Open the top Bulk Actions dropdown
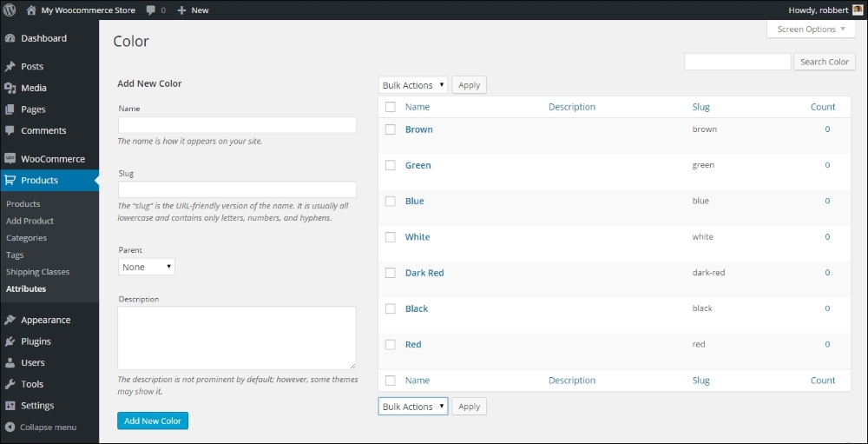The height and width of the screenshot is (444, 868). (x=413, y=85)
